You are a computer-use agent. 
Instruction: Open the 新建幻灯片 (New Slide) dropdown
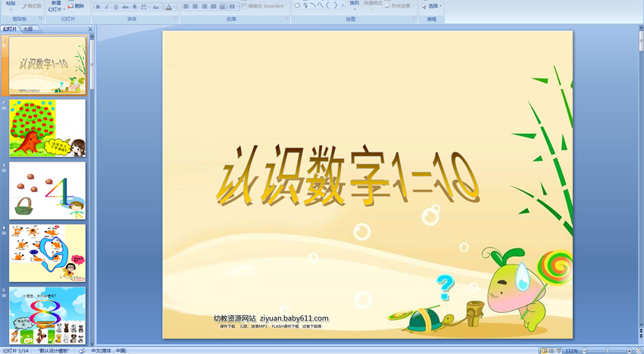tap(55, 9)
